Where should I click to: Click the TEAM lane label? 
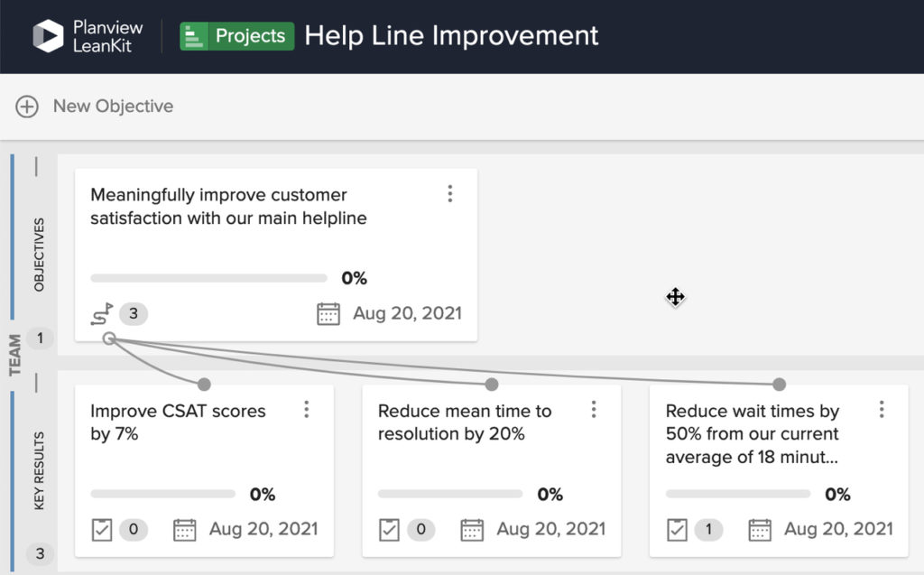tap(14, 355)
